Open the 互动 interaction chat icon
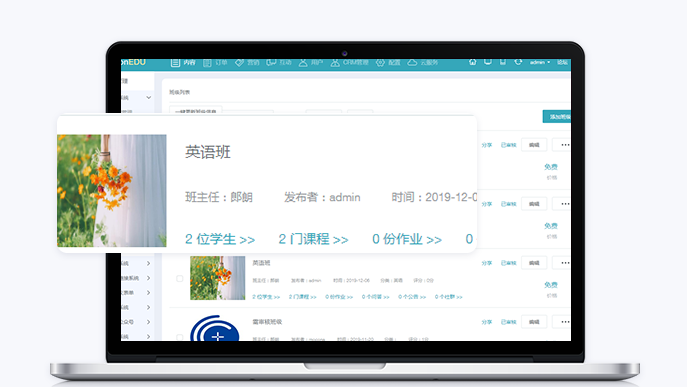Screen dimensions: 687x387 271,63
